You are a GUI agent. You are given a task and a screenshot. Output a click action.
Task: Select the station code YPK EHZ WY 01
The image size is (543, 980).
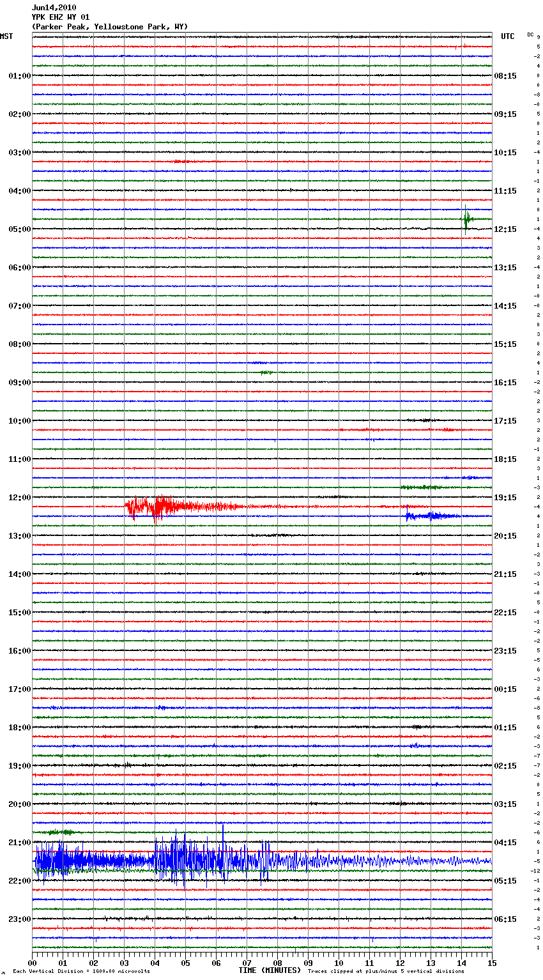point(61,17)
